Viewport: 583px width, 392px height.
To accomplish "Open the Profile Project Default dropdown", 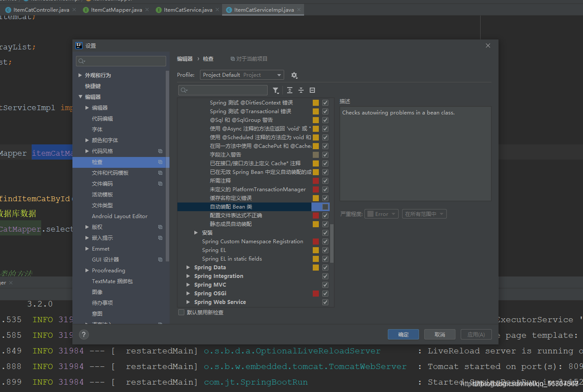I will [242, 75].
